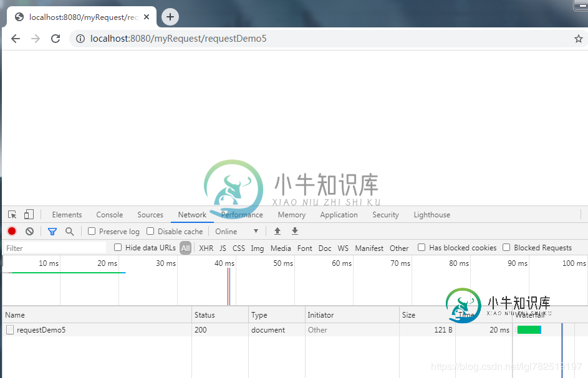
Task: Open network search with magnifier
Action: tap(69, 232)
